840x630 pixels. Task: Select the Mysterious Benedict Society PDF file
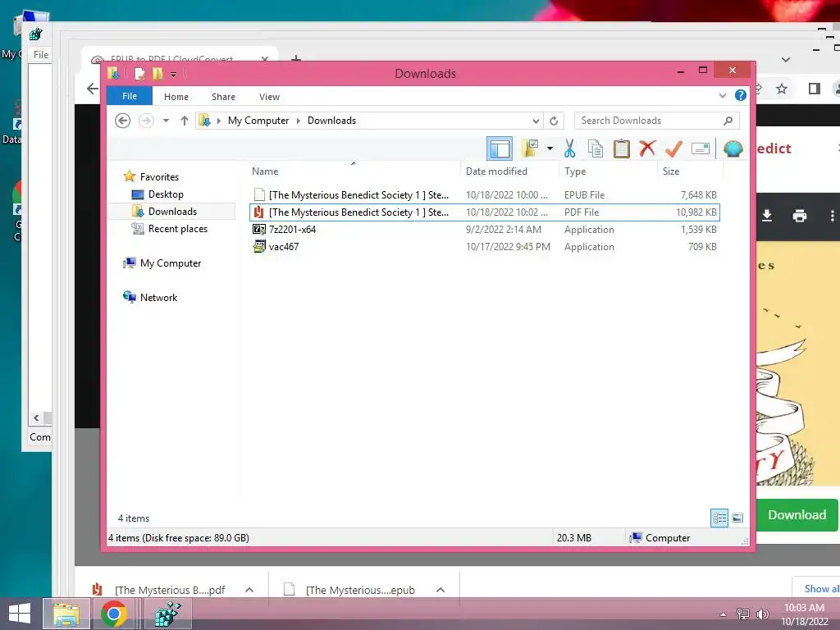tap(484, 212)
